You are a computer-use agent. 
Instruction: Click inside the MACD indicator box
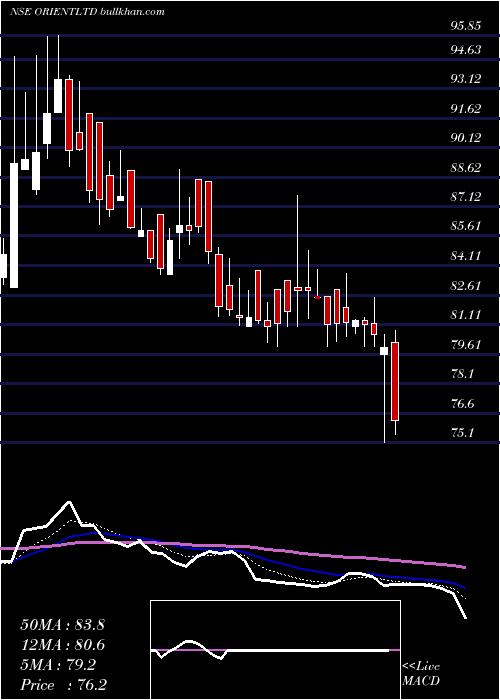coord(275,650)
